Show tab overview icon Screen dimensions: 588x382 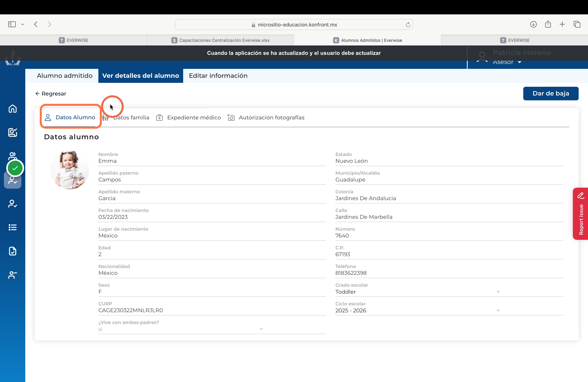[x=577, y=24]
